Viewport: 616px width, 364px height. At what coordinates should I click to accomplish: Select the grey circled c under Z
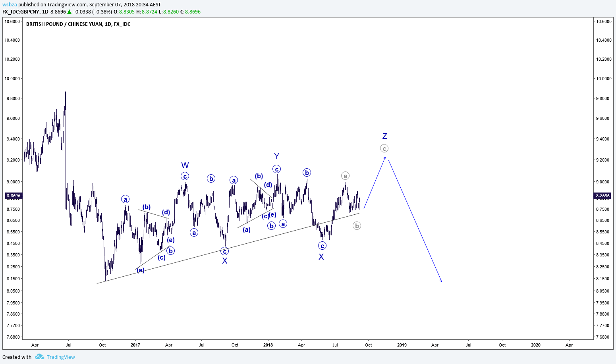[x=384, y=148]
